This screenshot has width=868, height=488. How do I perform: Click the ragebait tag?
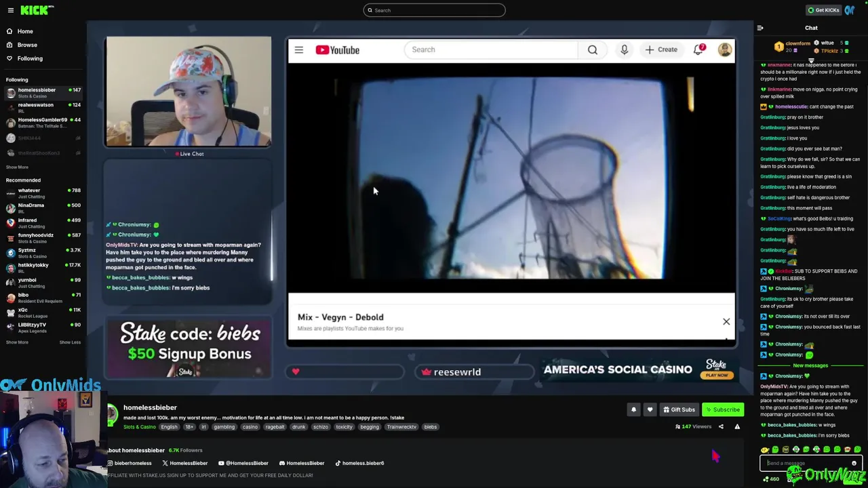coord(275,427)
